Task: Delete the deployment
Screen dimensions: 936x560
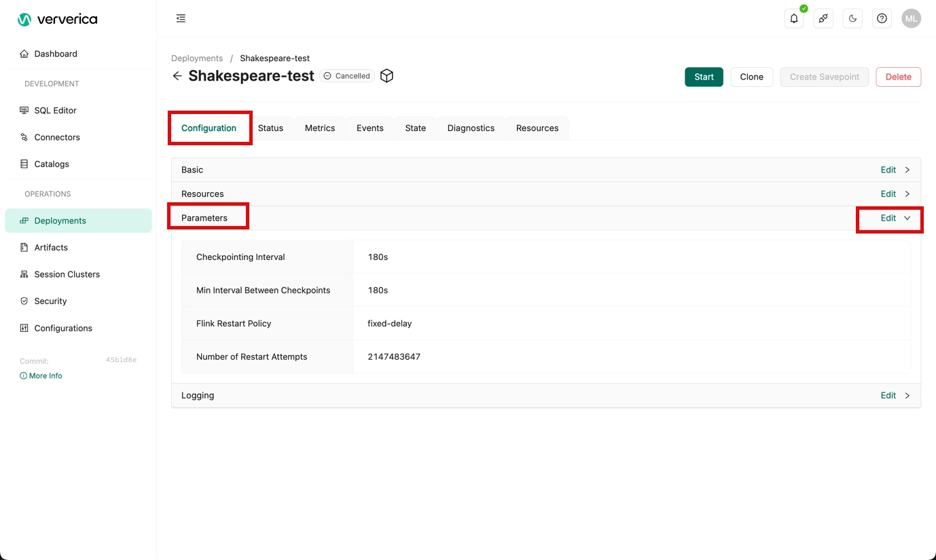Action: pyautogui.click(x=899, y=77)
